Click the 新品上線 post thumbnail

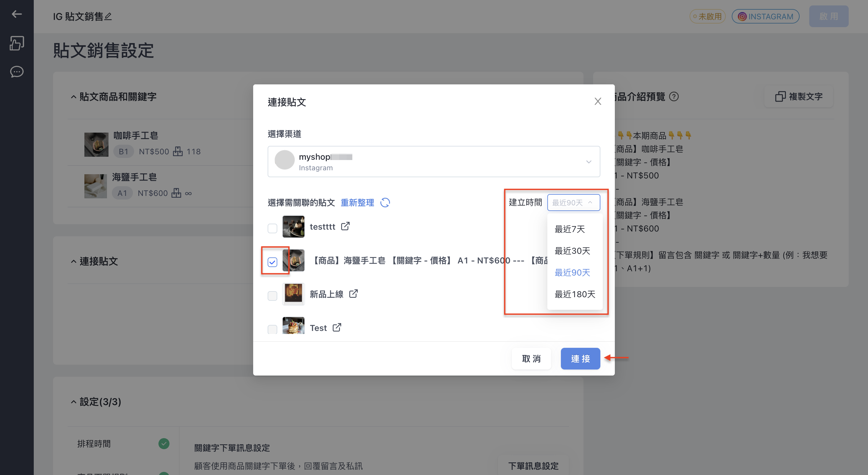tap(294, 294)
